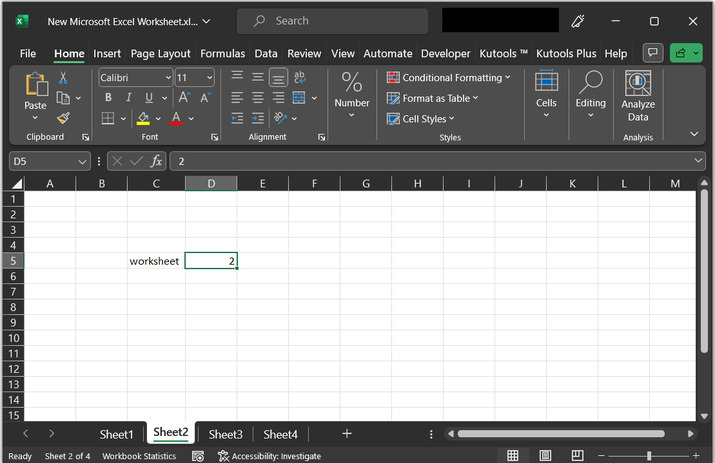Toggle Bold formatting
Image resolution: width=715 pixels, height=463 pixels.
pyautogui.click(x=108, y=98)
